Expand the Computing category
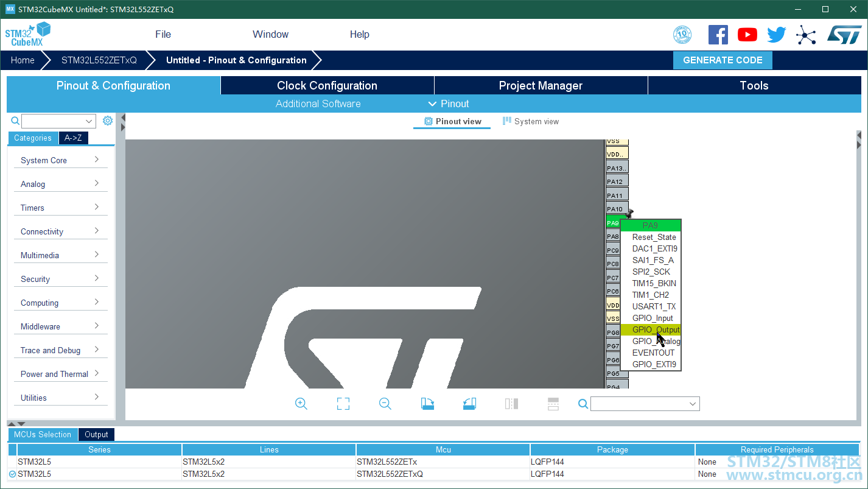The image size is (868, 489). pyautogui.click(x=60, y=303)
